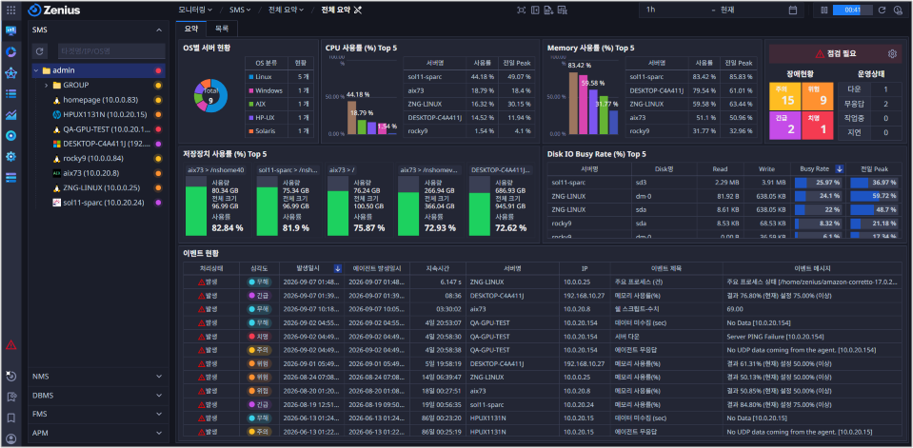Click the fullscreen icon in top toolbar
Screen dimensions: 913x448
(521, 10)
